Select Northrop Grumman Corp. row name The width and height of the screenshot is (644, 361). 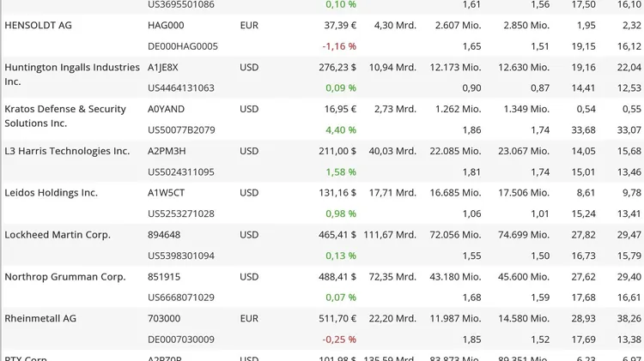[x=65, y=277]
